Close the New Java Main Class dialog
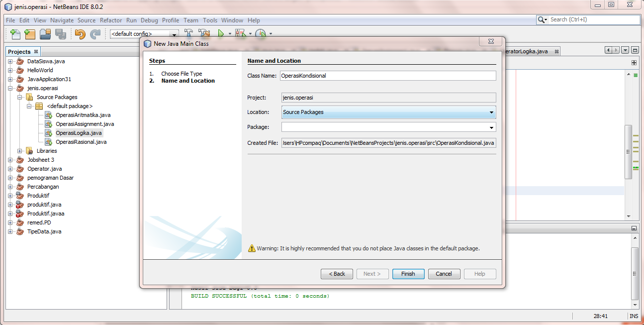 click(x=490, y=42)
